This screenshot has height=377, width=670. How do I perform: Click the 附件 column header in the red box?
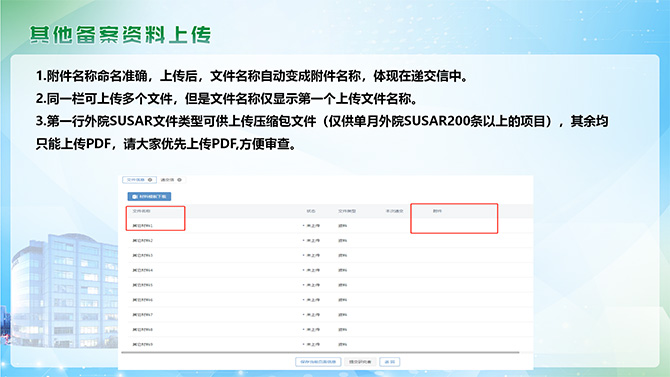click(x=437, y=211)
